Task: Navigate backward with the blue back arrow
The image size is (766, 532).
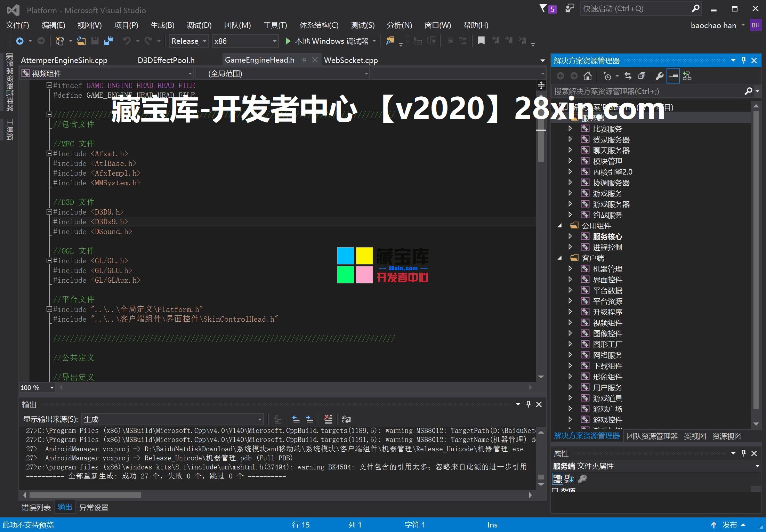Action: point(20,41)
